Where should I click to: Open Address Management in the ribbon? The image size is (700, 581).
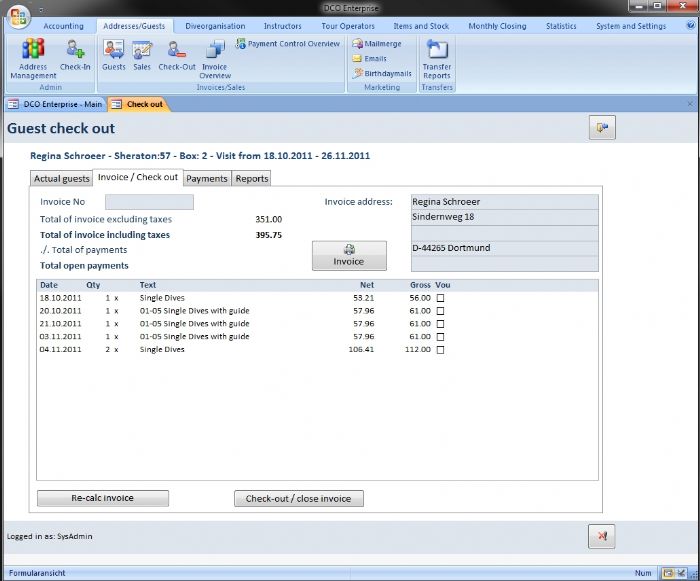coord(33,58)
